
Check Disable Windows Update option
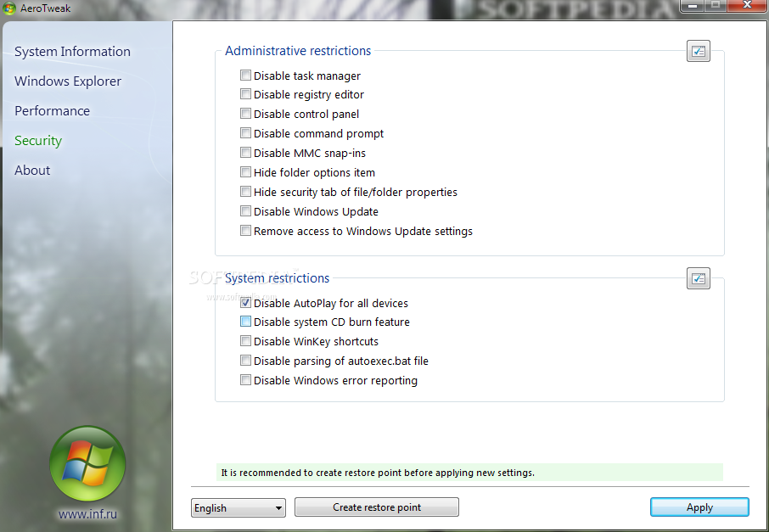point(245,210)
